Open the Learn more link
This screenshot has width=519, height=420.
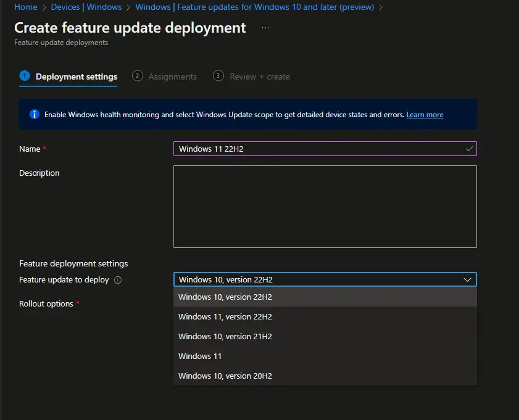425,115
